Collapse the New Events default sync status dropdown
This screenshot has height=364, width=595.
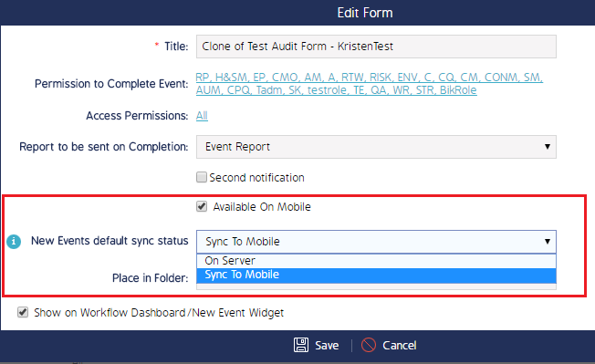(x=376, y=242)
